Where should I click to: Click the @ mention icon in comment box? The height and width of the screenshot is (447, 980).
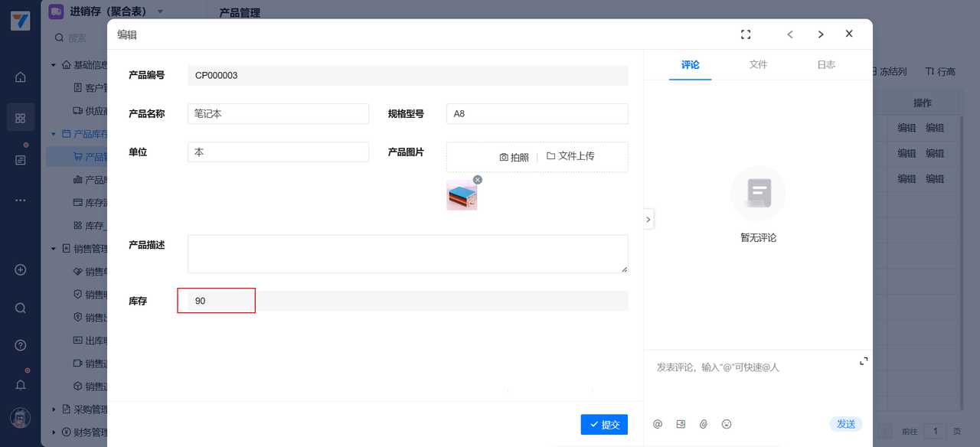click(x=658, y=424)
